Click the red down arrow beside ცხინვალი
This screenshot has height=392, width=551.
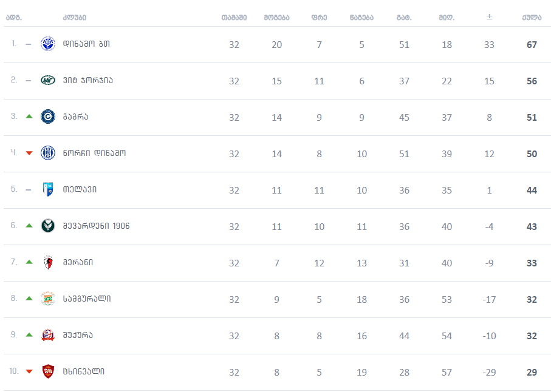click(x=29, y=371)
